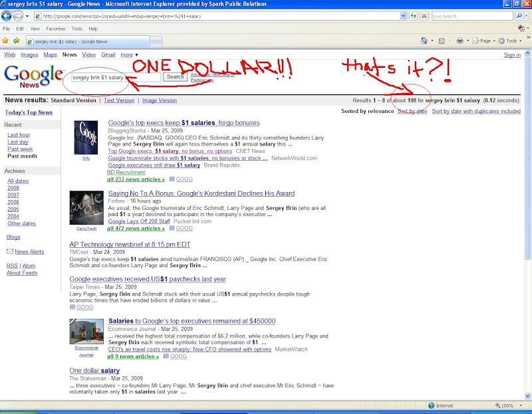532x414 pixels.
Task: Click the Google logo thumbnail from Sify
Action: click(x=86, y=138)
